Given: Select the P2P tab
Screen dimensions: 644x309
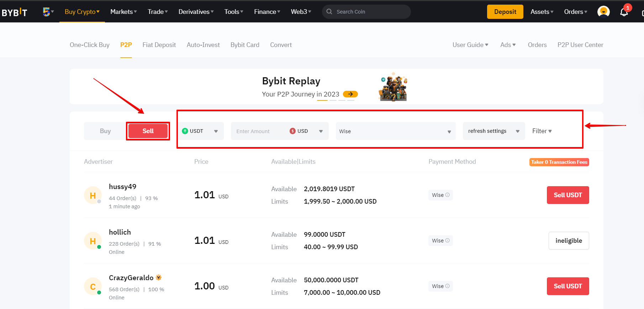Looking at the screenshot, I should pos(126,45).
